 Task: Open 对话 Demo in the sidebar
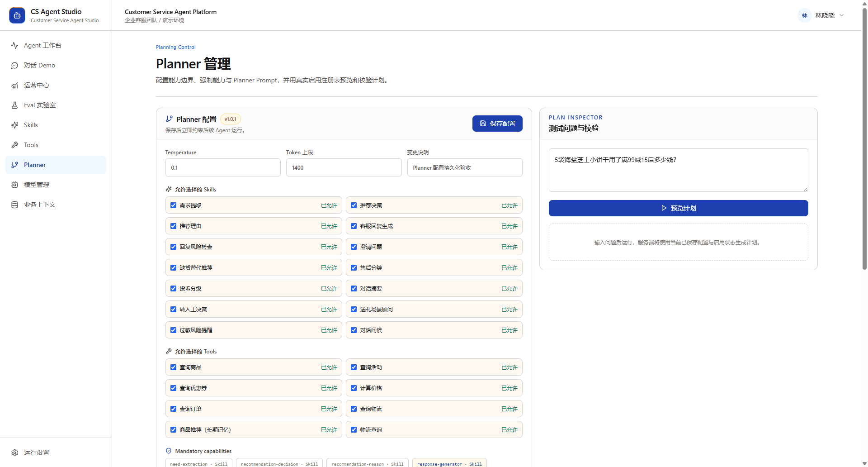point(56,65)
